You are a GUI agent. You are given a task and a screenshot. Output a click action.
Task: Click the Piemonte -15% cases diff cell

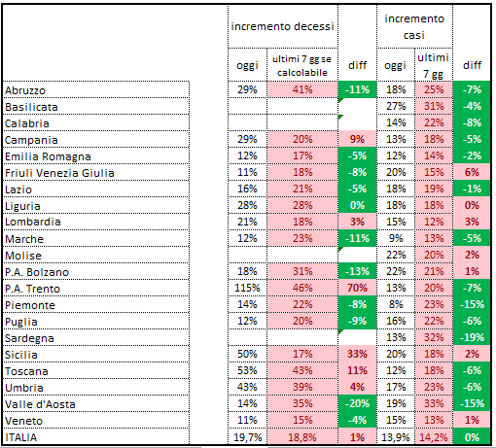click(x=472, y=304)
